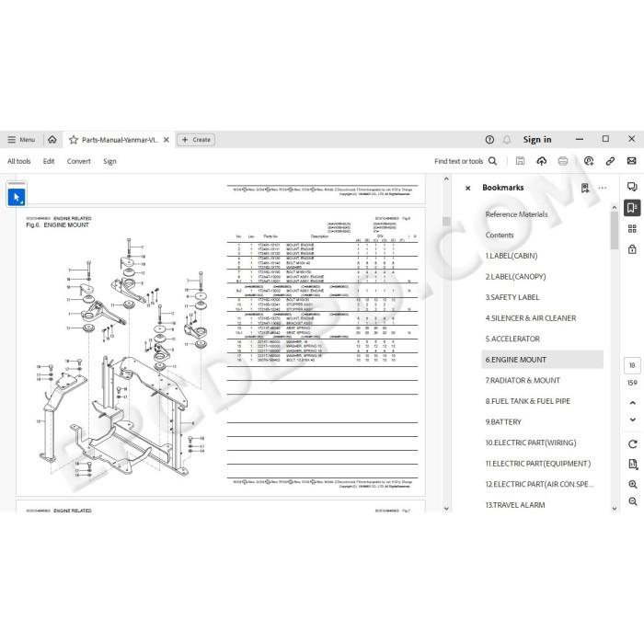Click the current page number box 18
The height and width of the screenshot is (644, 644).
[632, 365]
